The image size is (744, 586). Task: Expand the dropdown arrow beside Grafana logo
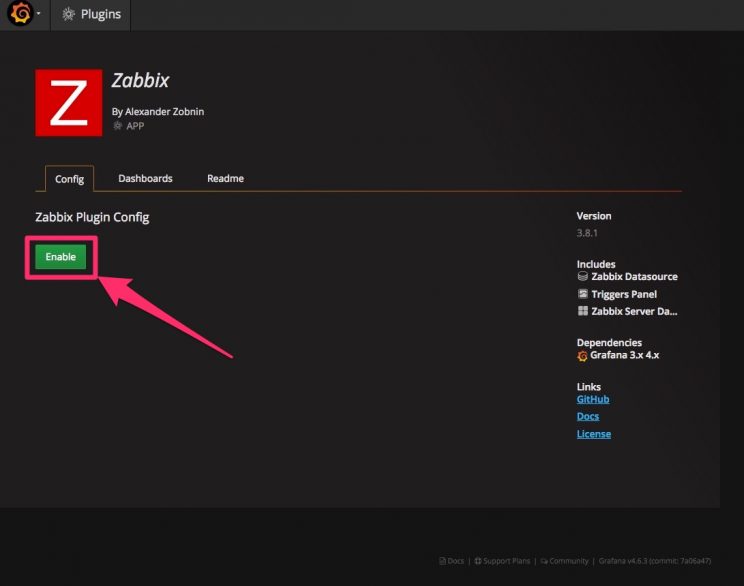pyautogui.click(x=38, y=15)
